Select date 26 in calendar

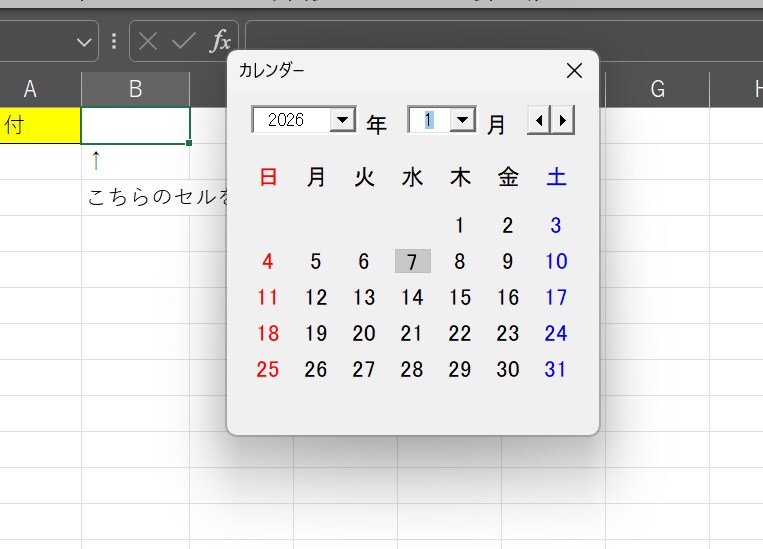coord(316,369)
